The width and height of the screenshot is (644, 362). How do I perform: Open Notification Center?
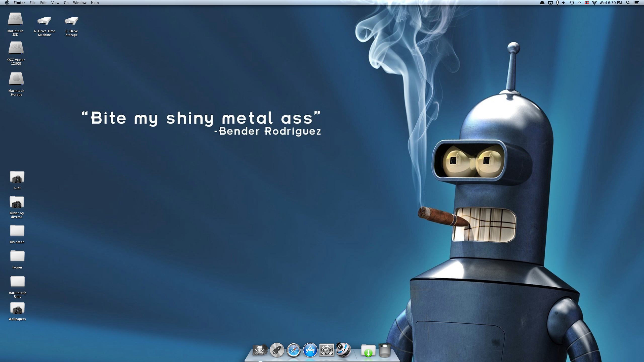click(636, 3)
